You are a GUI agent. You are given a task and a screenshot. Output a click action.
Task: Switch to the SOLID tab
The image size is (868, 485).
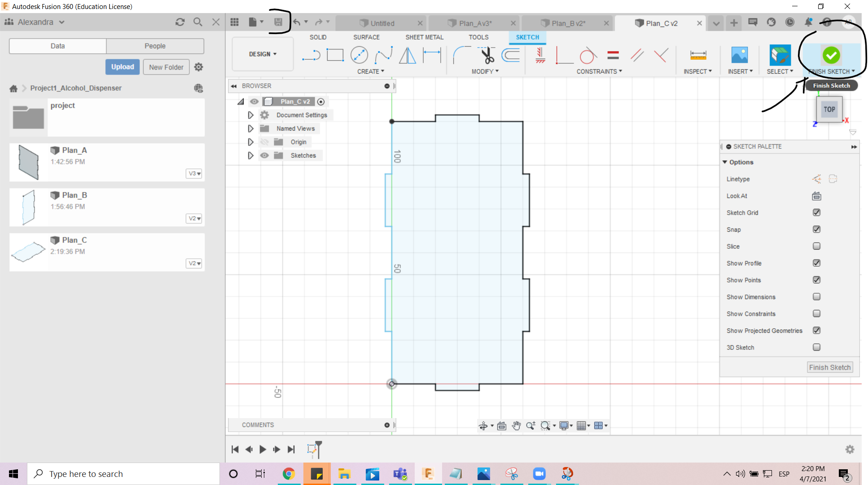318,37
